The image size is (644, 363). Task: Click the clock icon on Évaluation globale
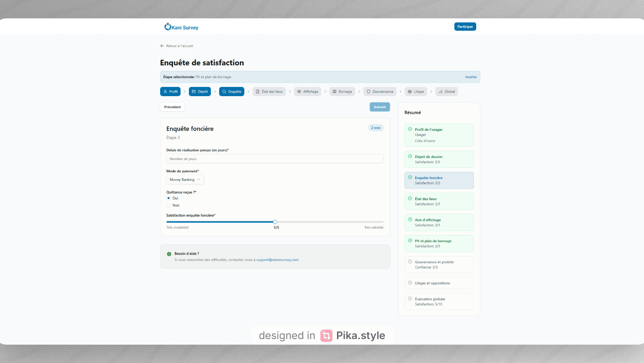click(410, 298)
